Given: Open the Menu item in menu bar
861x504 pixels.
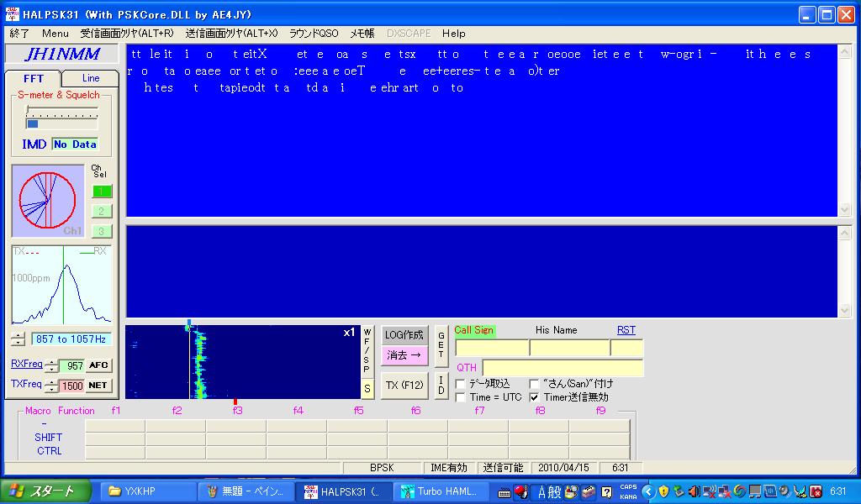Looking at the screenshot, I should [55, 34].
